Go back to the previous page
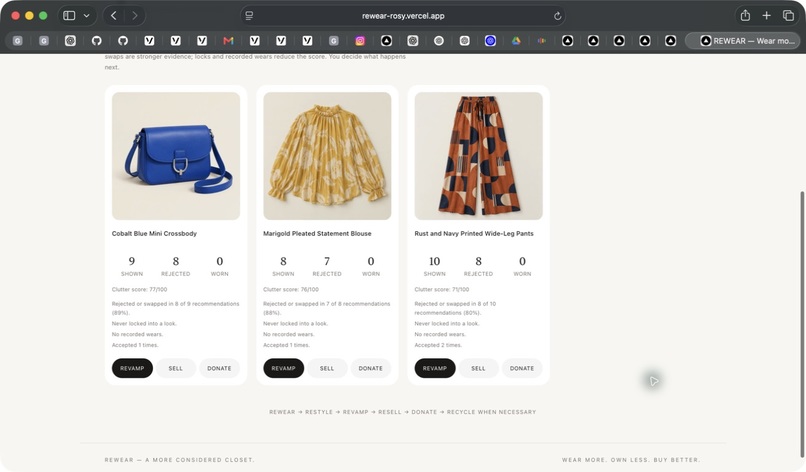 114,15
